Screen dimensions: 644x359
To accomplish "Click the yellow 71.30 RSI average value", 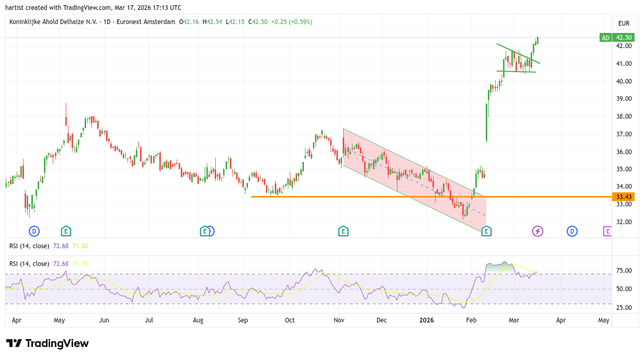I will [80, 264].
